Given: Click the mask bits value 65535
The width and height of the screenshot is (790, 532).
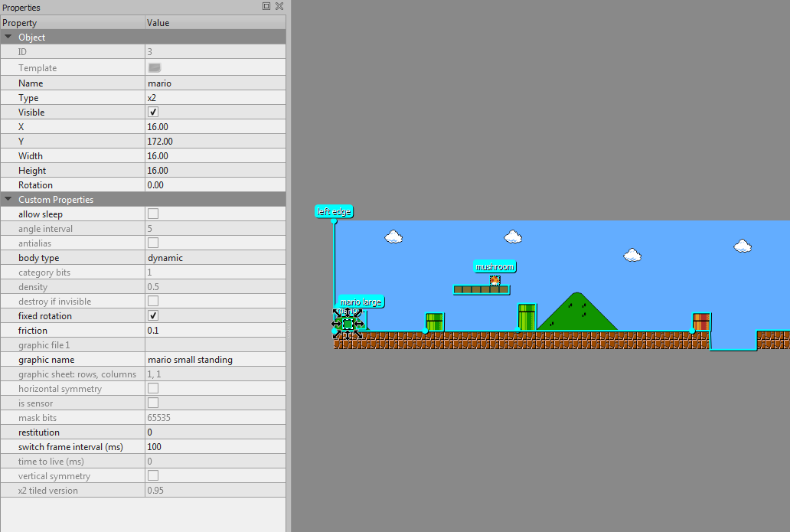Looking at the screenshot, I should point(216,418).
